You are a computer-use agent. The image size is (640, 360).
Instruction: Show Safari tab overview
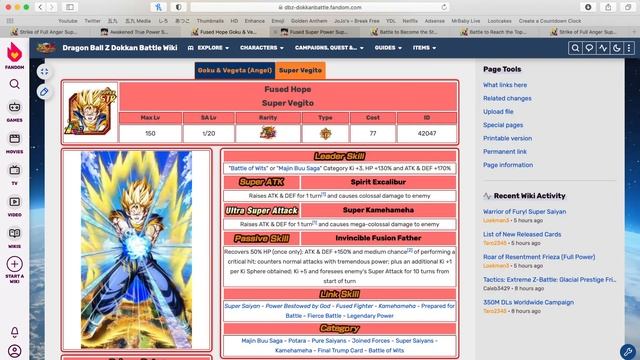coord(628,7)
